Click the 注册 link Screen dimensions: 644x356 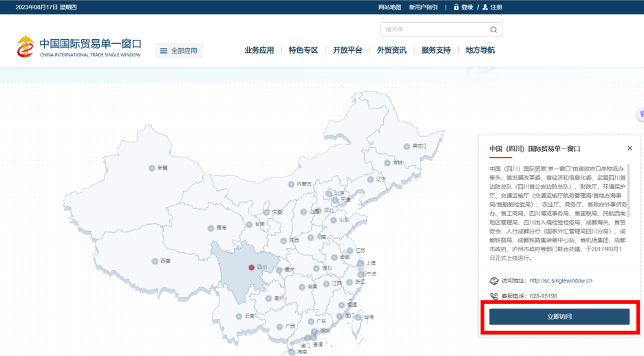496,7
